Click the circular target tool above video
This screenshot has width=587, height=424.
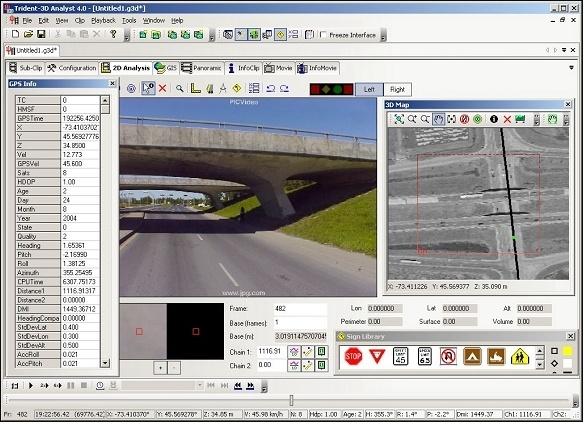click(131, 89)
